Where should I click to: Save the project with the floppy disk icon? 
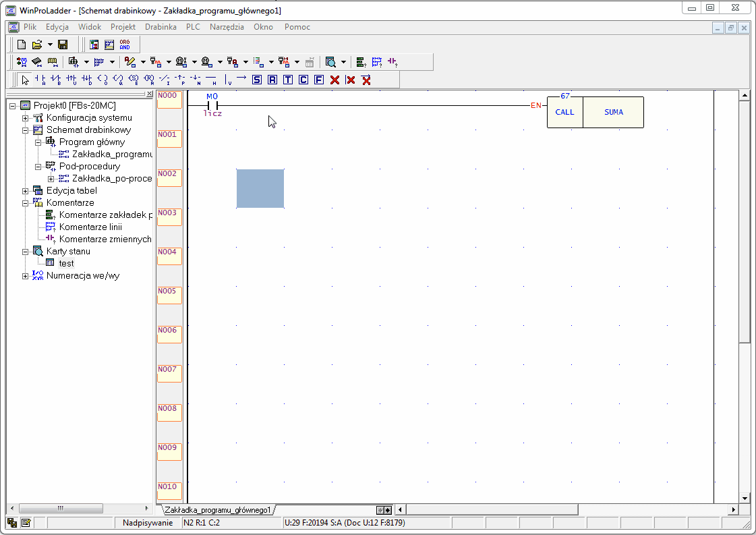tap(63, 45)
